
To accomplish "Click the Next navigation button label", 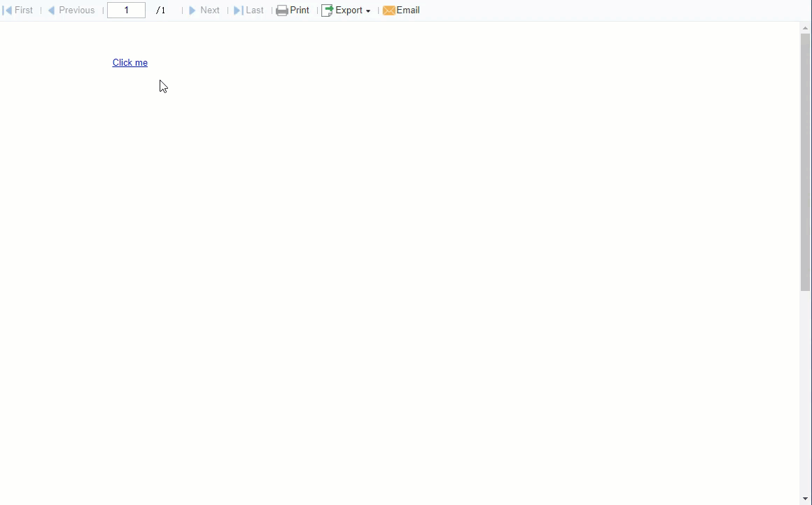I will [209, 10].
